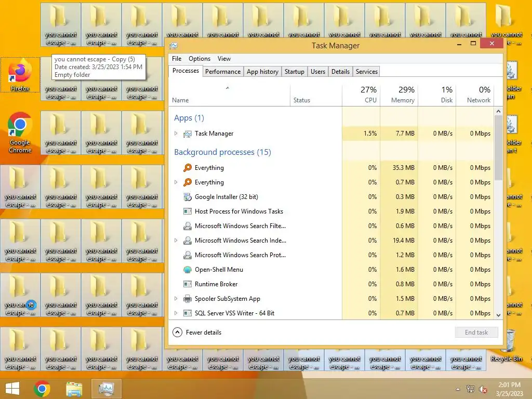The height and width of the screenshot is (399, 532).
Task: Sort processes by CPU column
Action: pyautogui.click(x=361, y=95)
